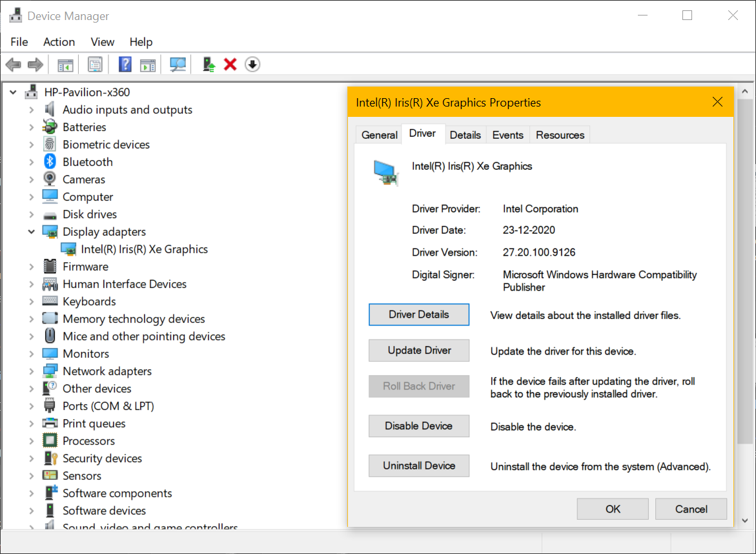The image size is (756, 554).
Task: Click the Keyboards category icon
Action: pos(50,301)
